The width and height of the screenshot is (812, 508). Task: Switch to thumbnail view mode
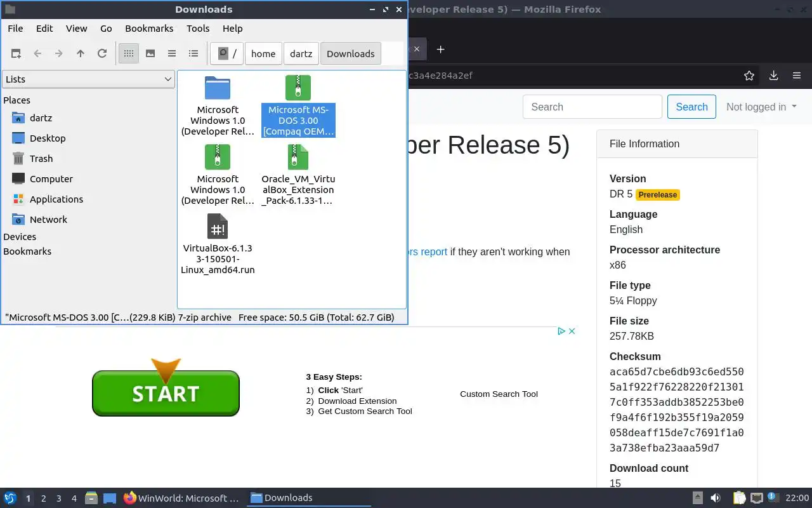[150, 53]
